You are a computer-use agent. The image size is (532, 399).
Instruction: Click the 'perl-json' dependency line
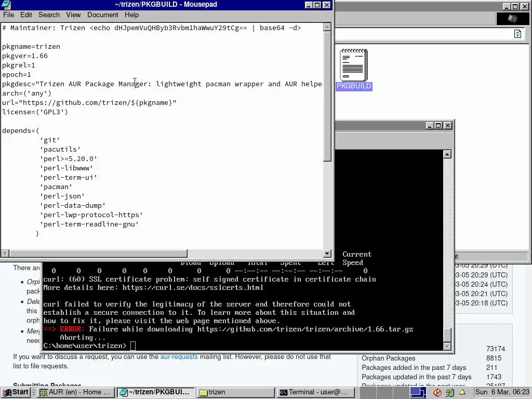(62, 196)
